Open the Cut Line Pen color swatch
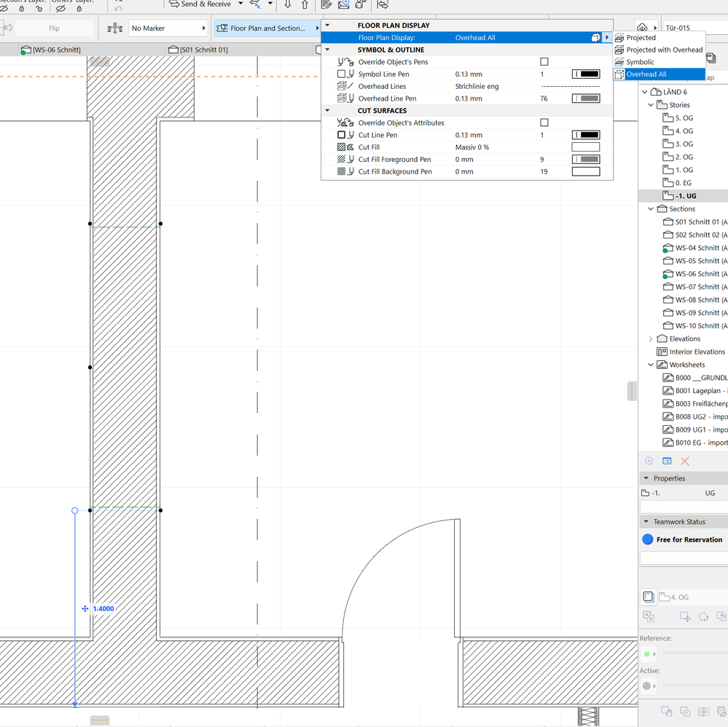 [586, 135]
